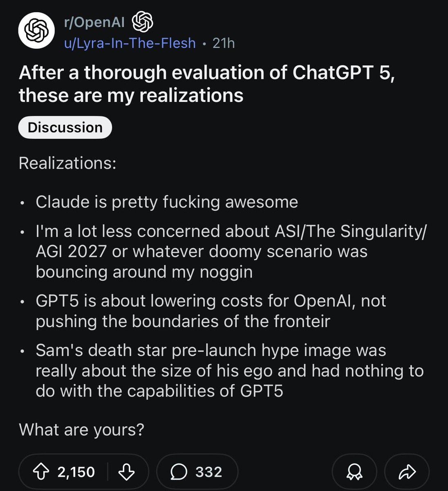This screenshot has width=448, height=491.
Task: Give an award using the ribbon icon
Action: (354, 472)
